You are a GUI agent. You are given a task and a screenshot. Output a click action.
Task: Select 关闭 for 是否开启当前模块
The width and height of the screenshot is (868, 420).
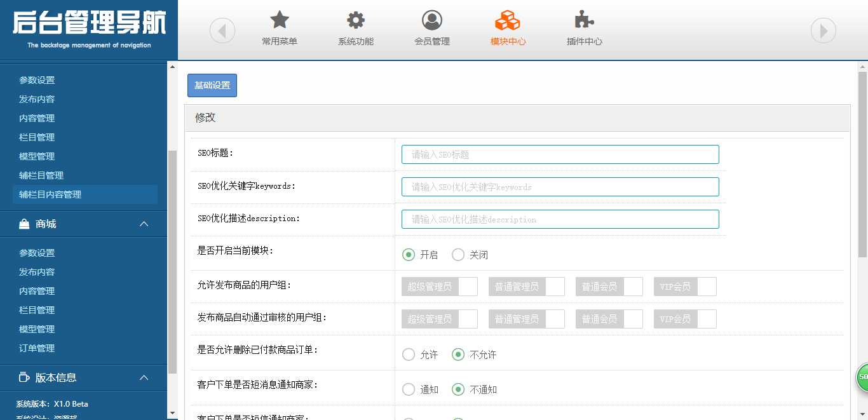point(458,255)
